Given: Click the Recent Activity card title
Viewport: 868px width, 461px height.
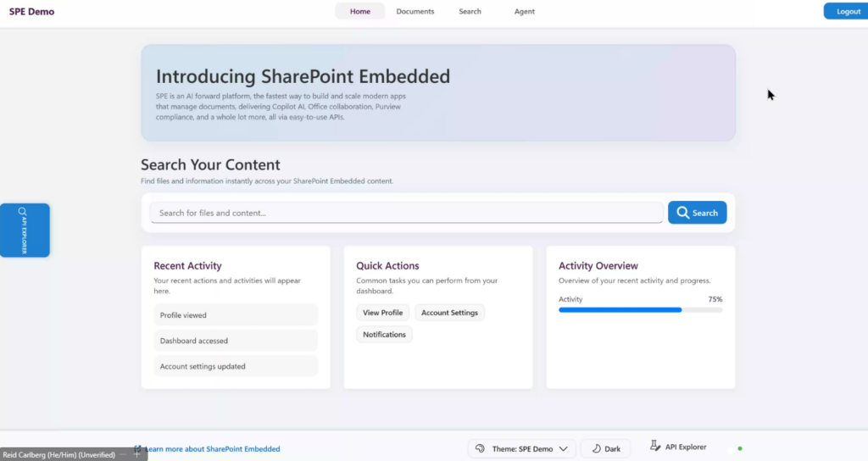Looking at the screenshot, I should pyautogui.click(x=187, y=265).
